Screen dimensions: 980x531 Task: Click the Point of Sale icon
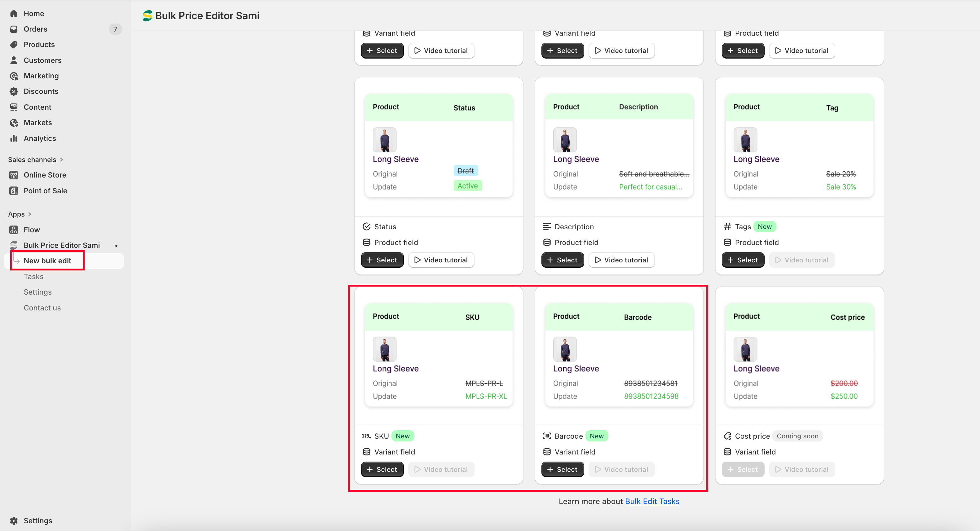pos(14,191)
